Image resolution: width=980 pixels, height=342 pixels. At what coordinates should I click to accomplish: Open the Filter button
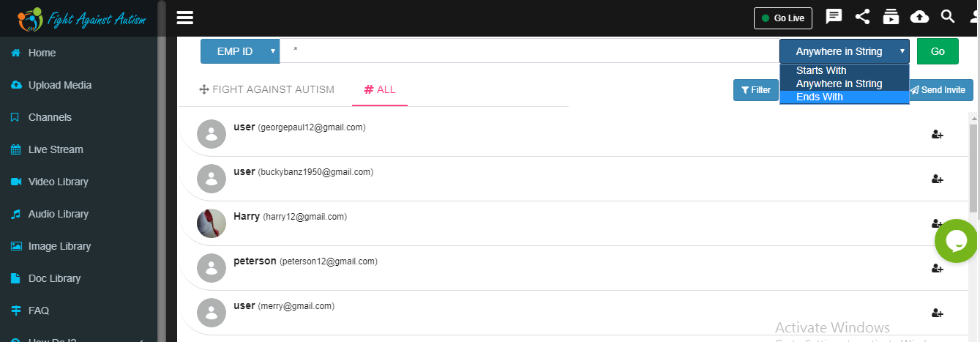pos(755,90)
